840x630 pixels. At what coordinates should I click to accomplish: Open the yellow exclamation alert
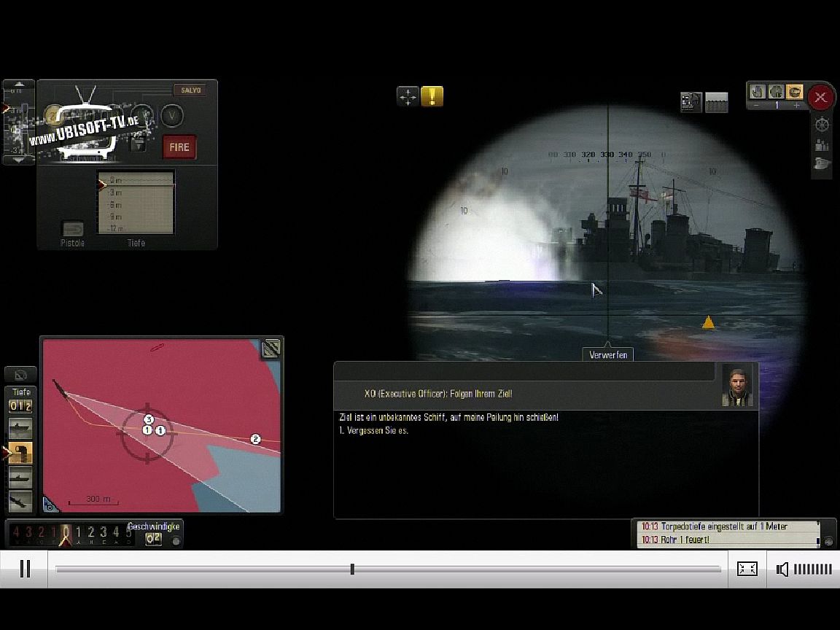[x=432, y=96]
